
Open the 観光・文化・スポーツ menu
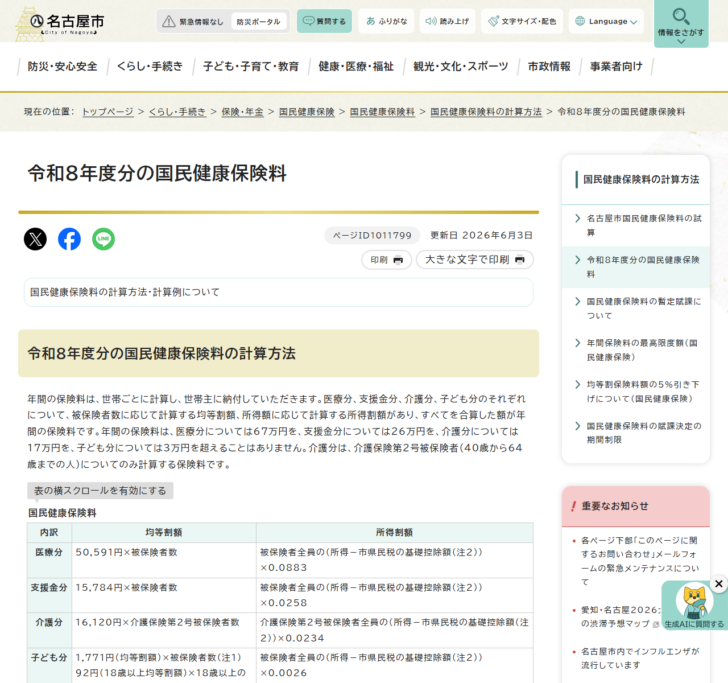(461, 66)
